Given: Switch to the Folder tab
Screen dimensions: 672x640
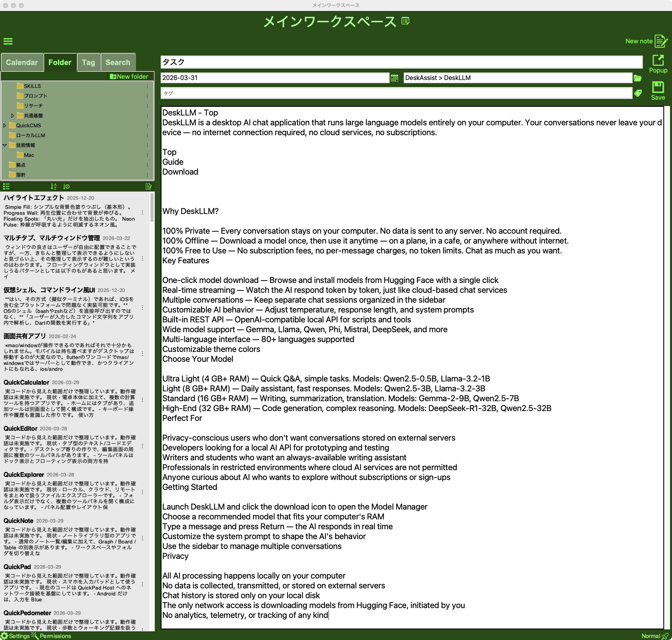Looking at the screenshot, I should [x=60, y=62].
